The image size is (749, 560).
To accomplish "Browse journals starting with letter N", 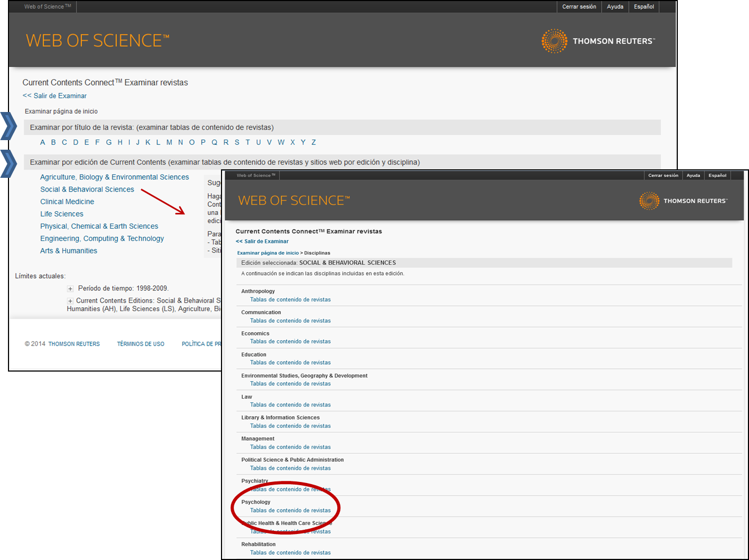I will pyautogui.click(x=181, y=142).
